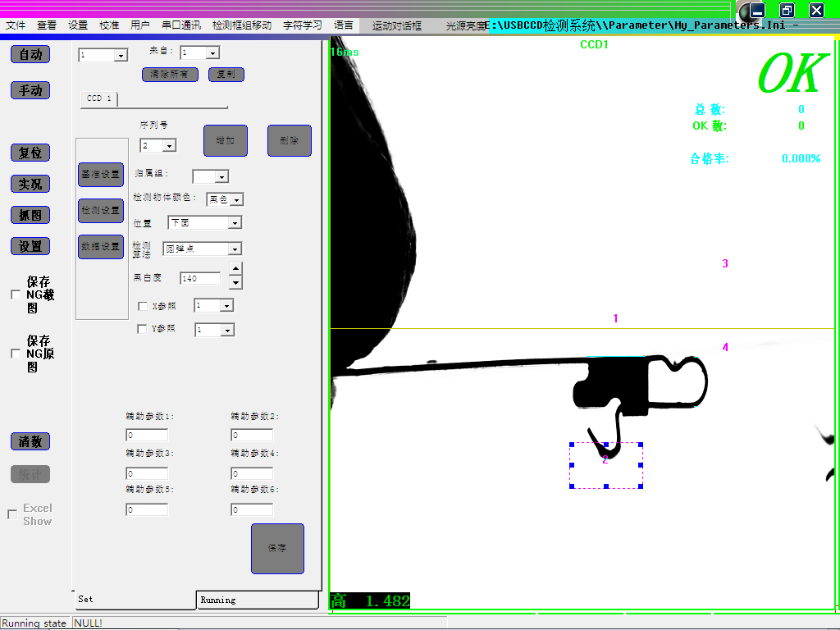Click the 抓图 (Capture image) button
The image size is (840, 630).
[x=30, y=215]
